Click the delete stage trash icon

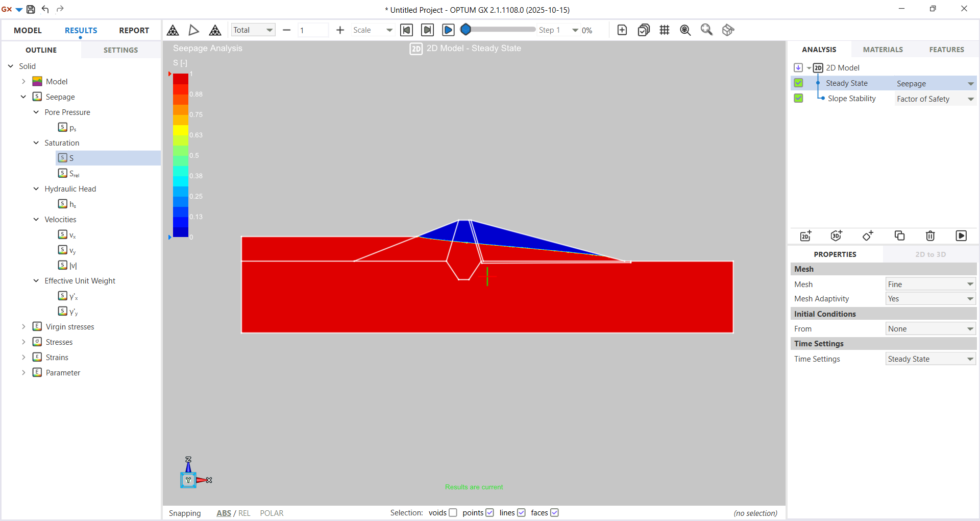(x=930, y=235)
